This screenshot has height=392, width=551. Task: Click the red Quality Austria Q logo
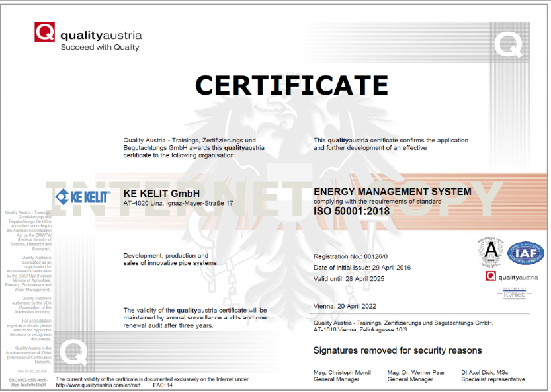pos(44,32)
